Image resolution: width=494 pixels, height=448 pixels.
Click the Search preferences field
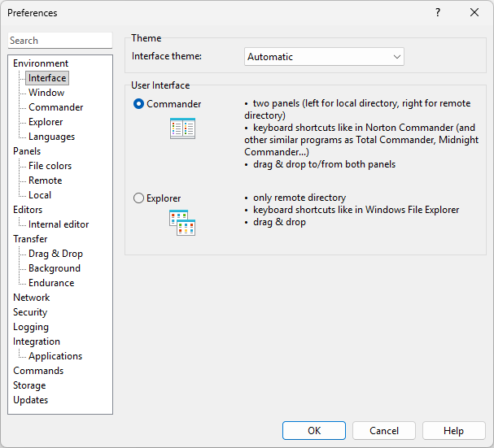click(x=60, y=41)
